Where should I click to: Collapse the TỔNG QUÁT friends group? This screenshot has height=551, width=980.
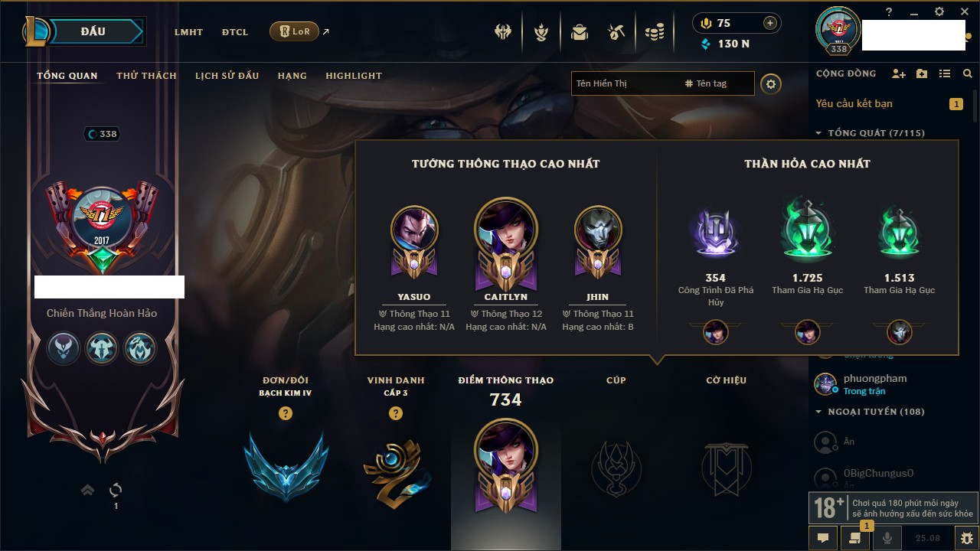click(818, 133)
